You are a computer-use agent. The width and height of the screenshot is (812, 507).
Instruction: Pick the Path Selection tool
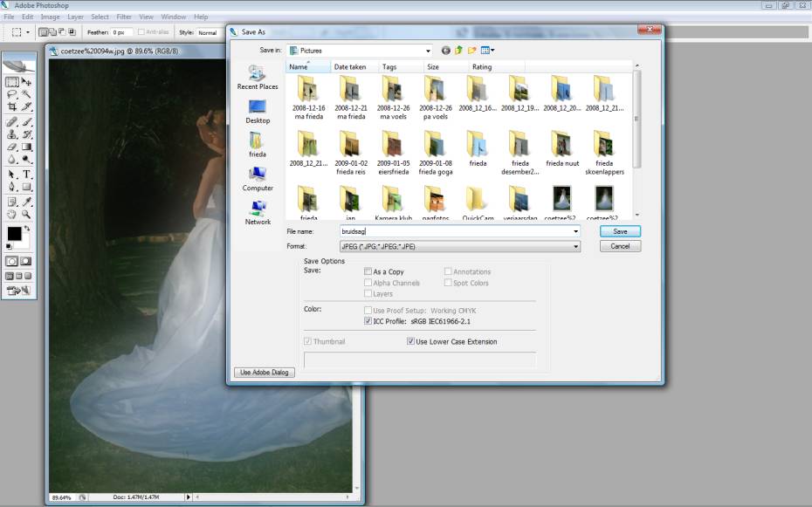[11, 175]
